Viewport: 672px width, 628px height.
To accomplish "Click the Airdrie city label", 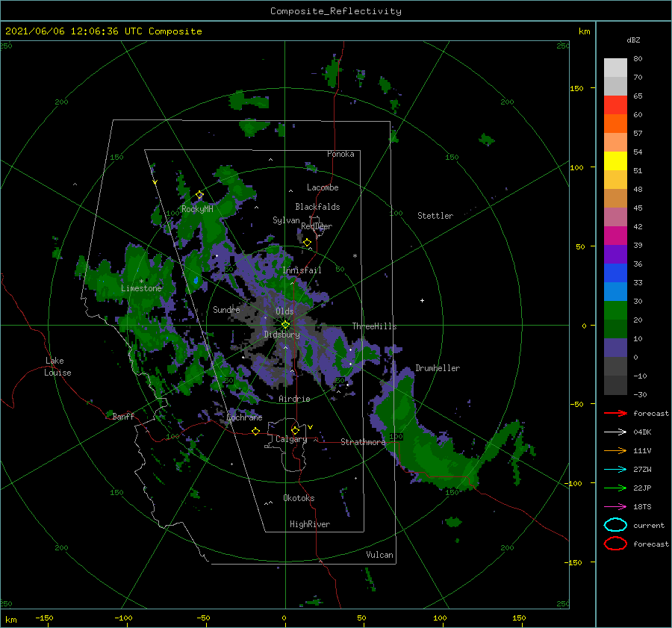I will click(x=294, y=399).
